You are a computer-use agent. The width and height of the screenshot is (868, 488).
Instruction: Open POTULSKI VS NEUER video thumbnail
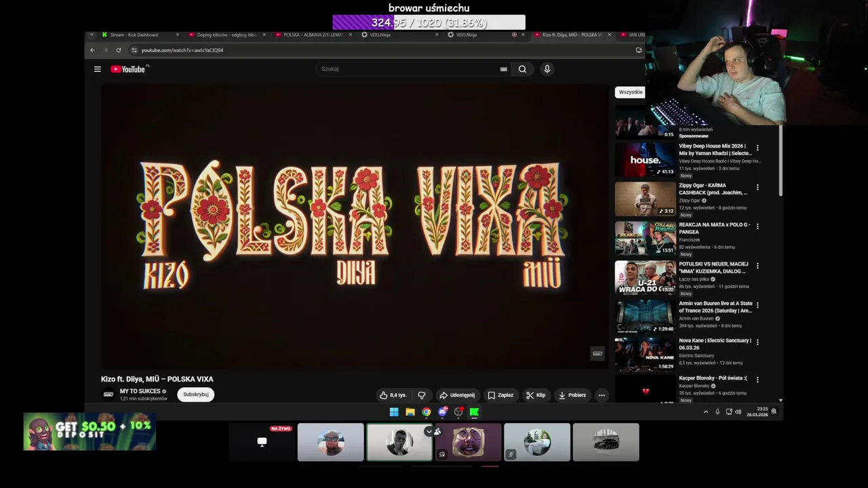(x=646, y=277)
